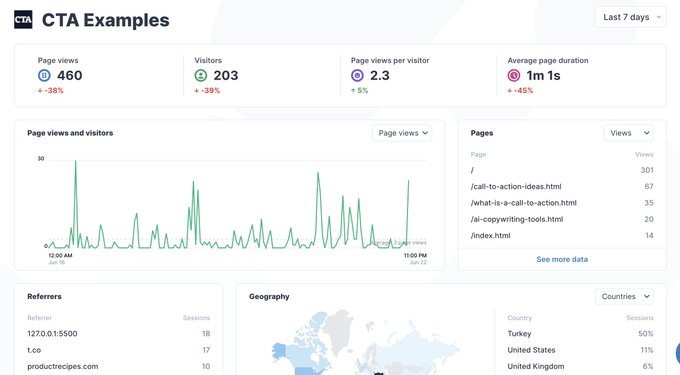Click Turkey in country list
This screenshot has width=680, height=375.
tap(519, 334)
